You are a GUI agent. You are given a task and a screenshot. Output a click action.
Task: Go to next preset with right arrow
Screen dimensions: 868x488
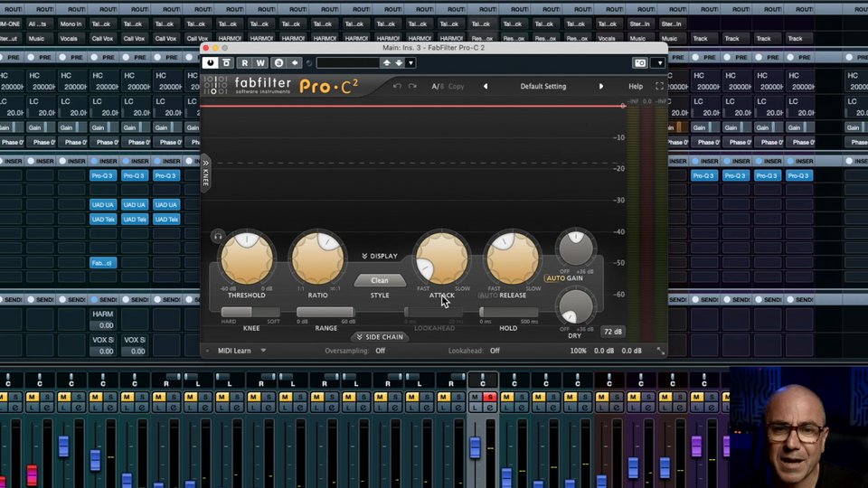pyautogui.click(x=601, y=87)
